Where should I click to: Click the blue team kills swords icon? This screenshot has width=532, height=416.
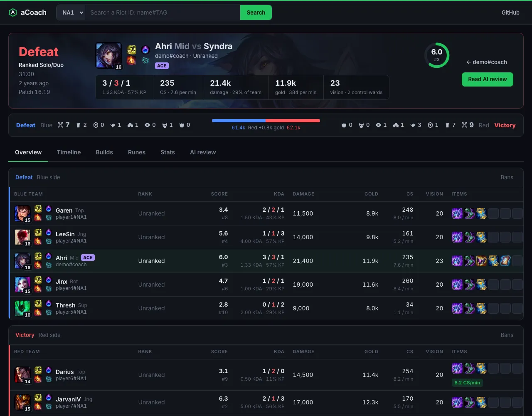(x=60, y=125)
